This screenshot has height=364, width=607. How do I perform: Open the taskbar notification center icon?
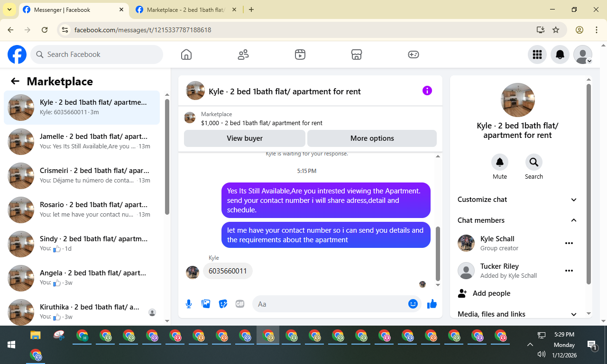coord(592,345)
